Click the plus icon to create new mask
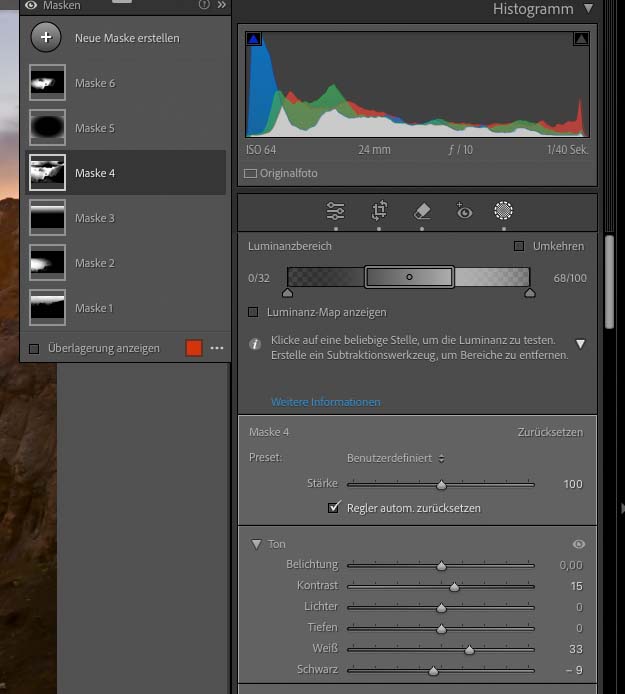This screenshot has width=625, height=694. coord(46,38)
